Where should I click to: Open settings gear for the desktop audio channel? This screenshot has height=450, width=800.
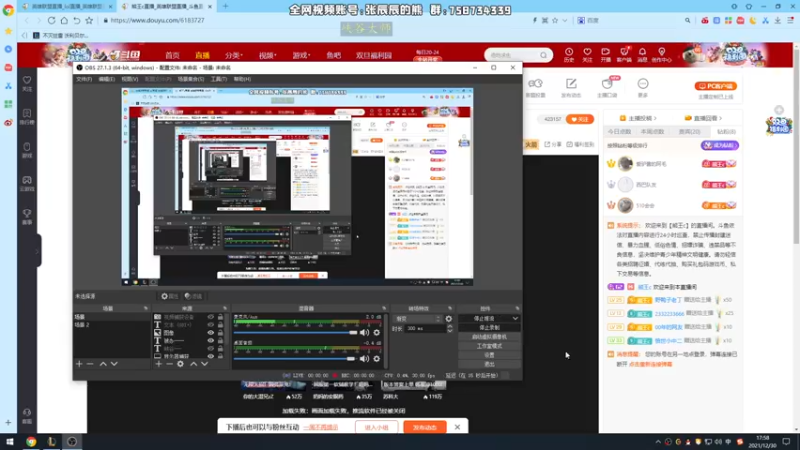click(377, 359)
